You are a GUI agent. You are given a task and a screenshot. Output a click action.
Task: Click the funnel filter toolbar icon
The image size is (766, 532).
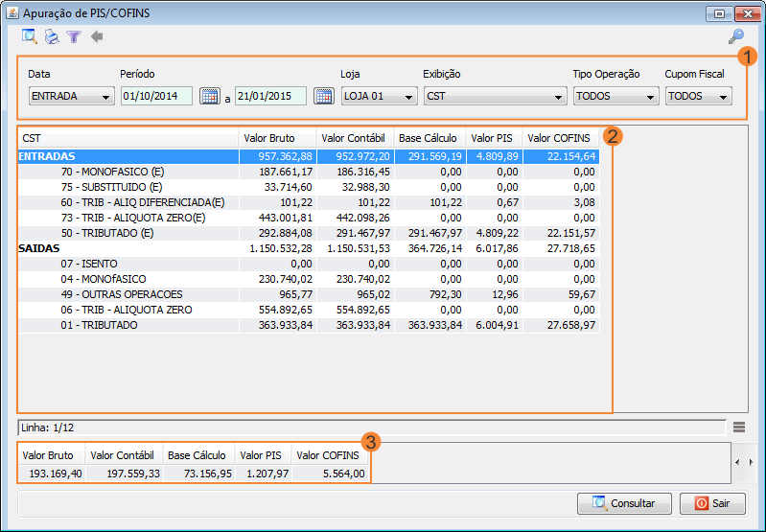click(74, 36)
